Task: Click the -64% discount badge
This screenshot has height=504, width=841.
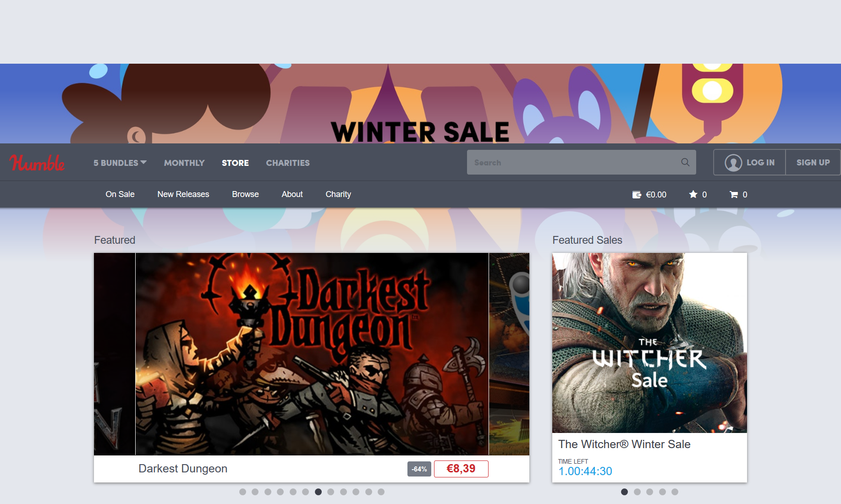Action: tap(419, 469)
